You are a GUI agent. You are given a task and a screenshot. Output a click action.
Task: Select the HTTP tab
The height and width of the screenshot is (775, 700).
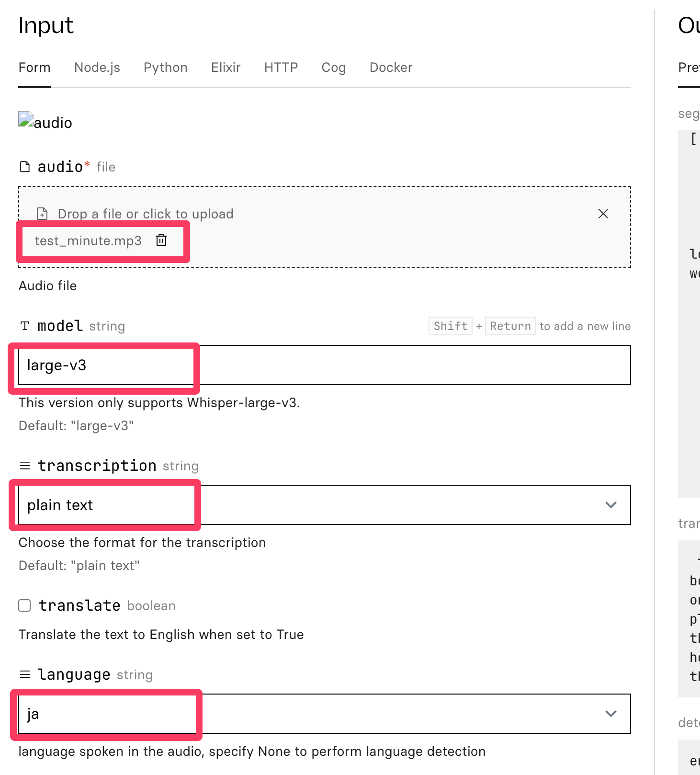click(281, 68)
